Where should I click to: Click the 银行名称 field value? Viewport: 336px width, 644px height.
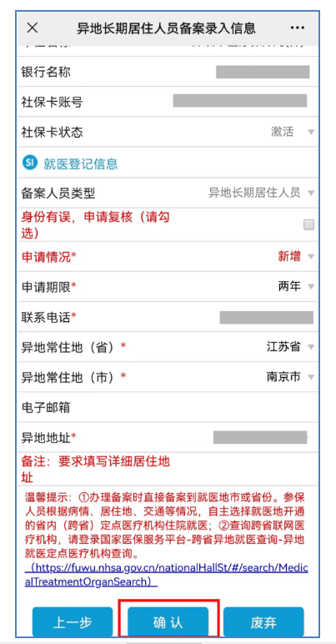point(263,72)
